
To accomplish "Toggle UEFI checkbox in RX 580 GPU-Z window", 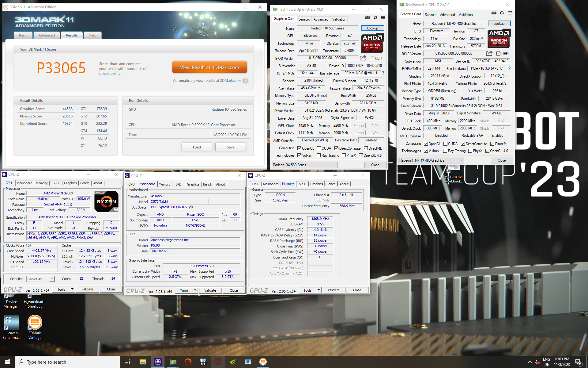I will 372,58.
